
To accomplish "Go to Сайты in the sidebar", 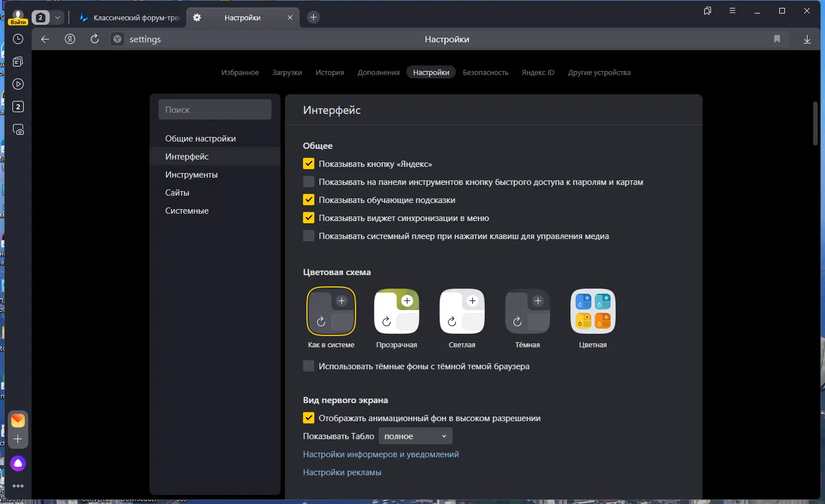I will click(215, 192).
